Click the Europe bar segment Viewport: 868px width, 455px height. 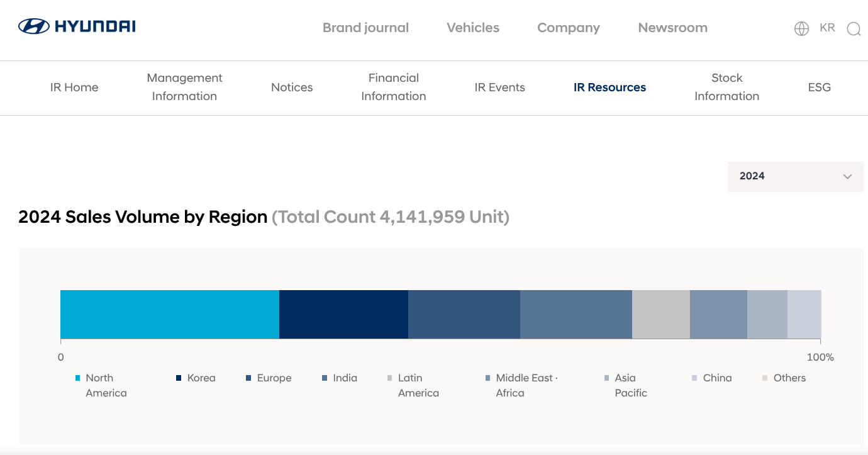464,314
